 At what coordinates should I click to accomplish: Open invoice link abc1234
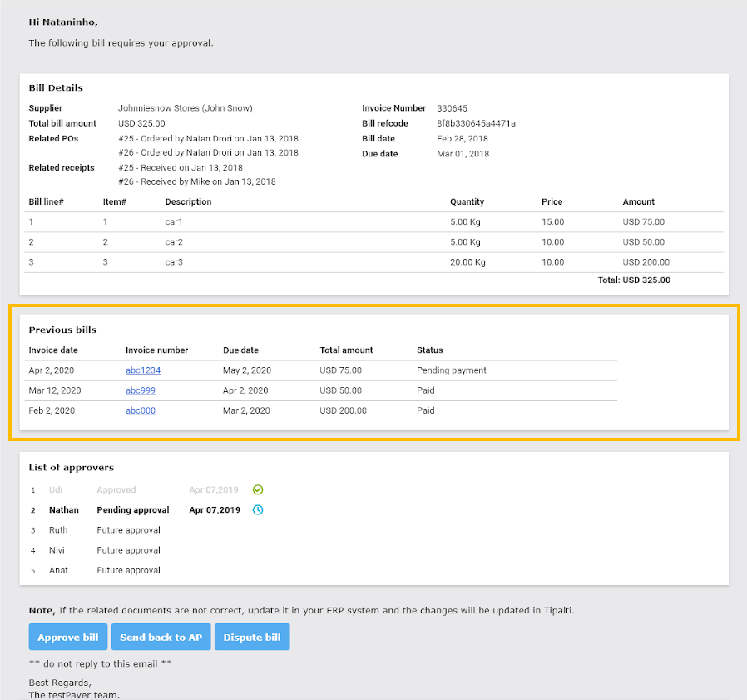tap(143, 370)
